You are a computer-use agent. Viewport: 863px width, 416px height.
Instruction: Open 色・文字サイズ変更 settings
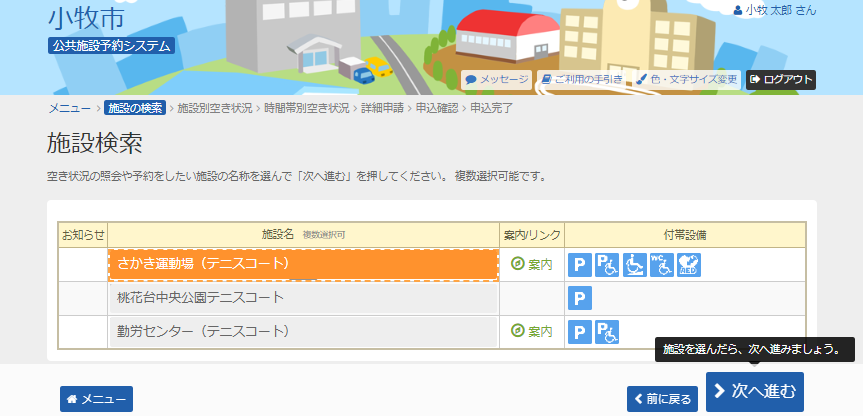[687, 79]
